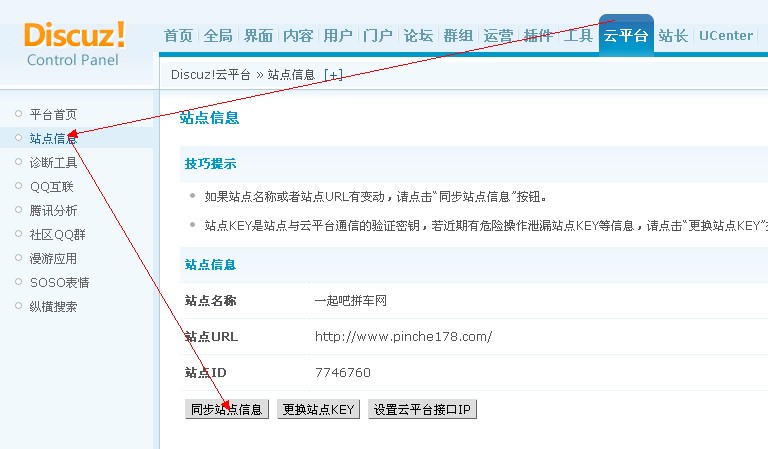Select the 云平台 tab
Image resolution: width=768 pixels, height=449 pixels.
(x=626, y=36)
